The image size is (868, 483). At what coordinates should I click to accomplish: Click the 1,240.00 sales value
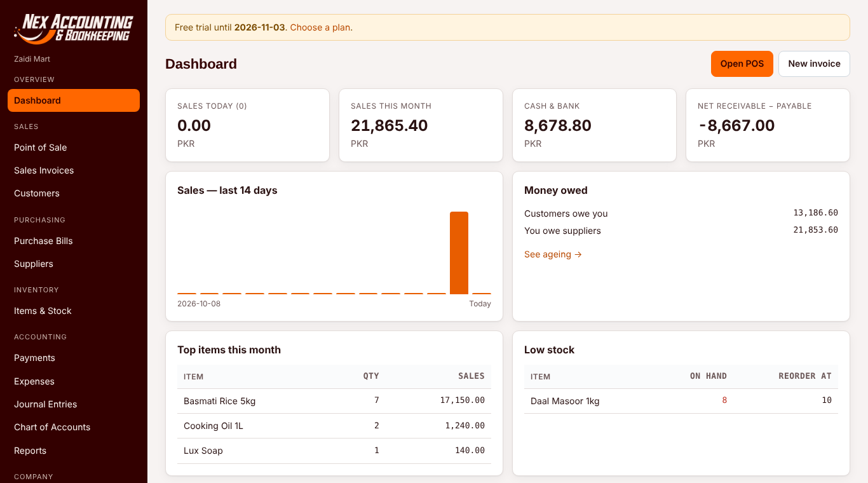point(465,425)
